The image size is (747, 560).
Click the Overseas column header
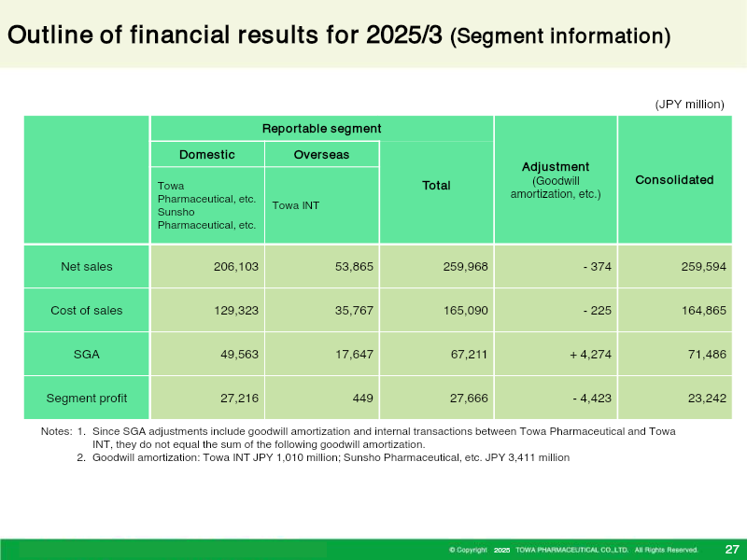tap(321, 155)
